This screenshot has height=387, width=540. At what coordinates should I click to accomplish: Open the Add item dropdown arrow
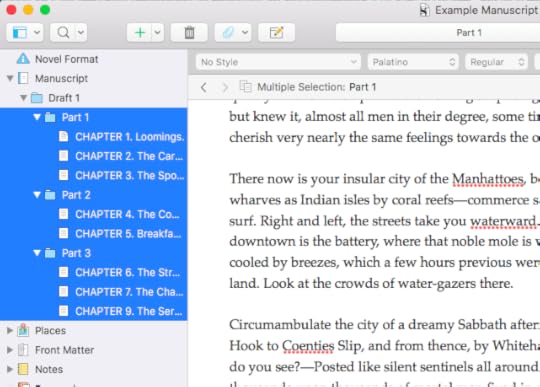tap(157, 33)
